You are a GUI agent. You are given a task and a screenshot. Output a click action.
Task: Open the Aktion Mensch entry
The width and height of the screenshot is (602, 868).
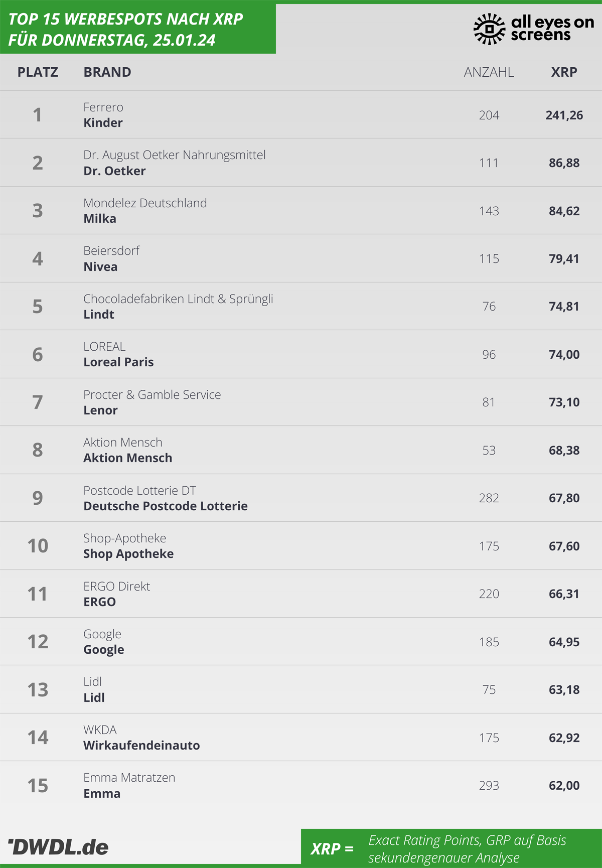pos(301,450)
